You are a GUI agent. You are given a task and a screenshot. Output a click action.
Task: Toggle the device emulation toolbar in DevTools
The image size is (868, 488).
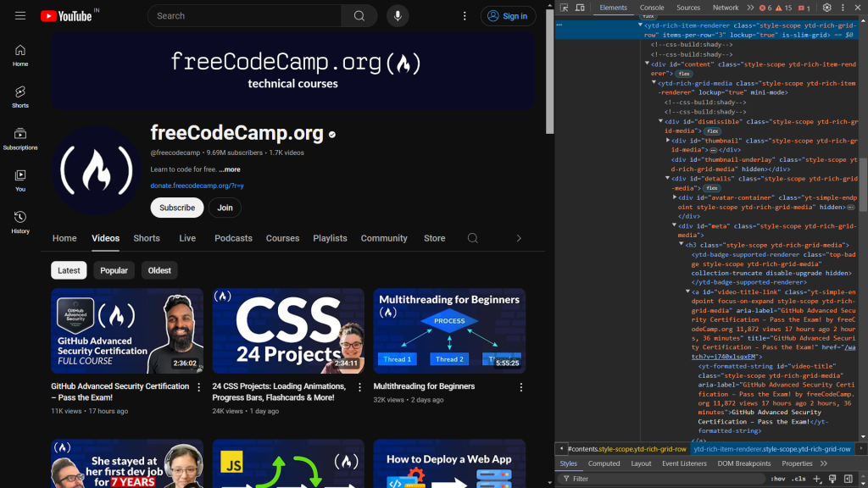click(580, 8)
